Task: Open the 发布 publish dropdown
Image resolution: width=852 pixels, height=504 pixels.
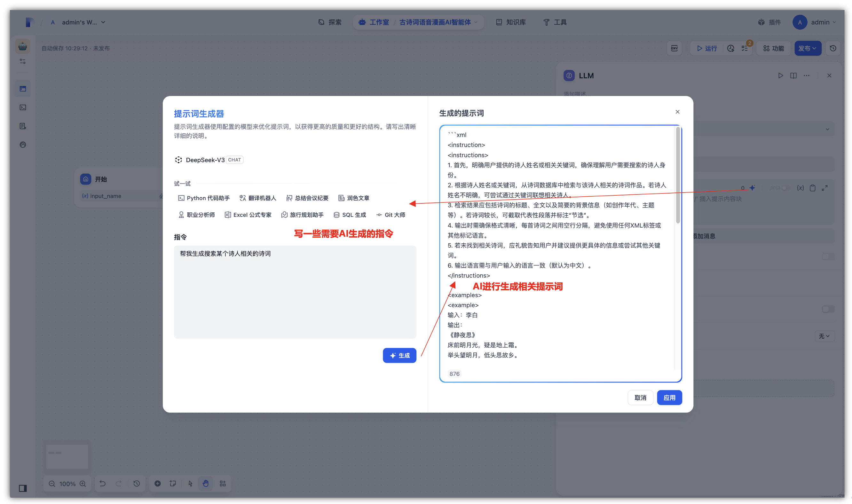Action: tap(807, 48)
